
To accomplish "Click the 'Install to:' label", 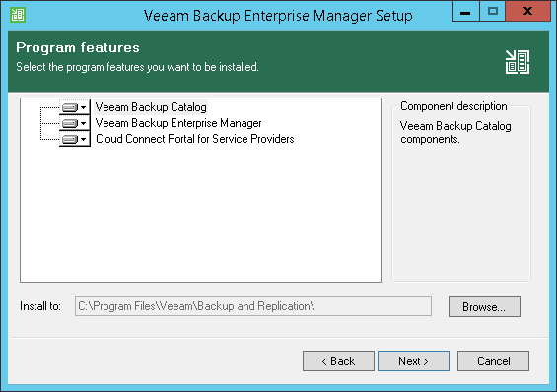I will [40, 306].
